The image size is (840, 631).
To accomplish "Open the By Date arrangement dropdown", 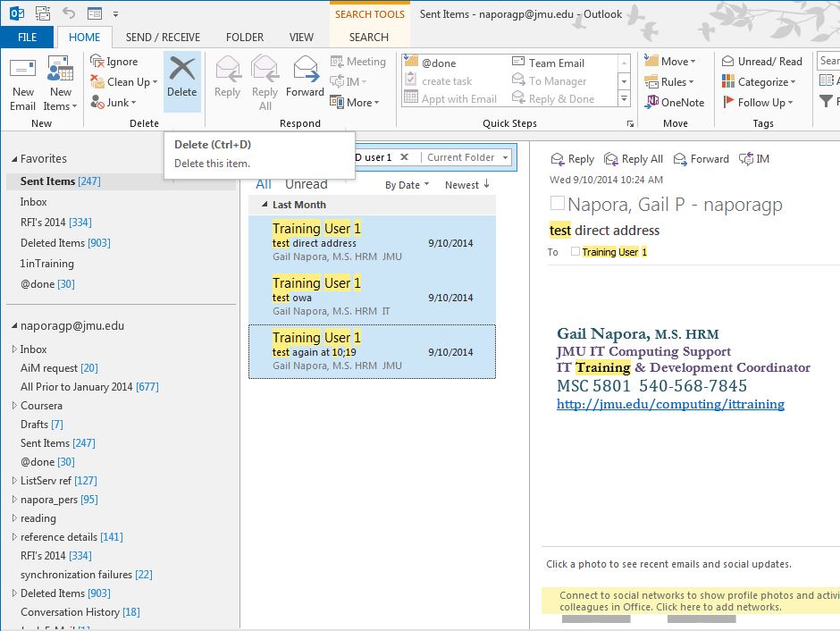I will [x=407, y=185].
